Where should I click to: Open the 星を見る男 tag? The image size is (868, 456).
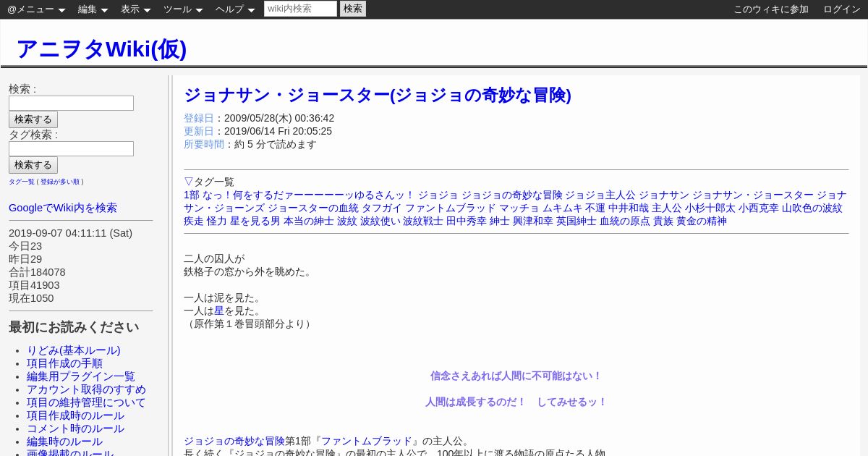coord(255,221)
